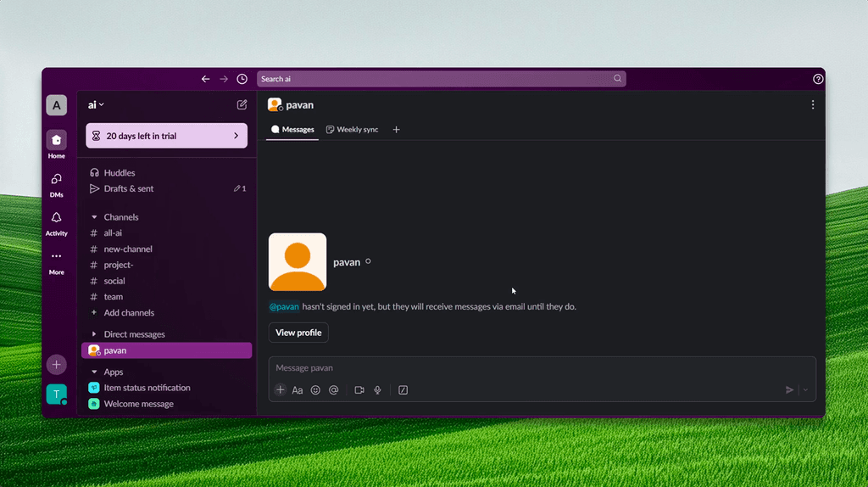The image size is (868, 487).
Task: Open the history clock icon
Action: click(242, 79)
